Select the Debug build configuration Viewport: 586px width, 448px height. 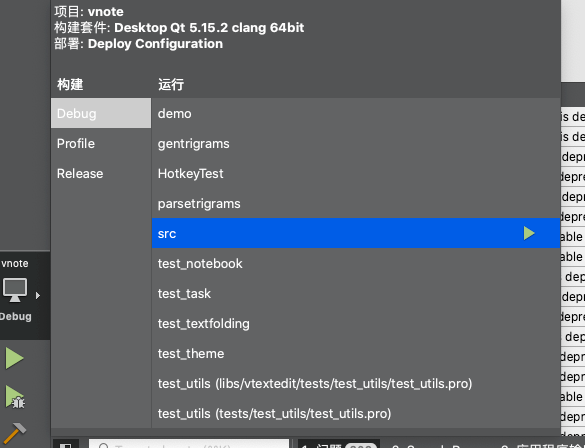[x=101, y=113]
